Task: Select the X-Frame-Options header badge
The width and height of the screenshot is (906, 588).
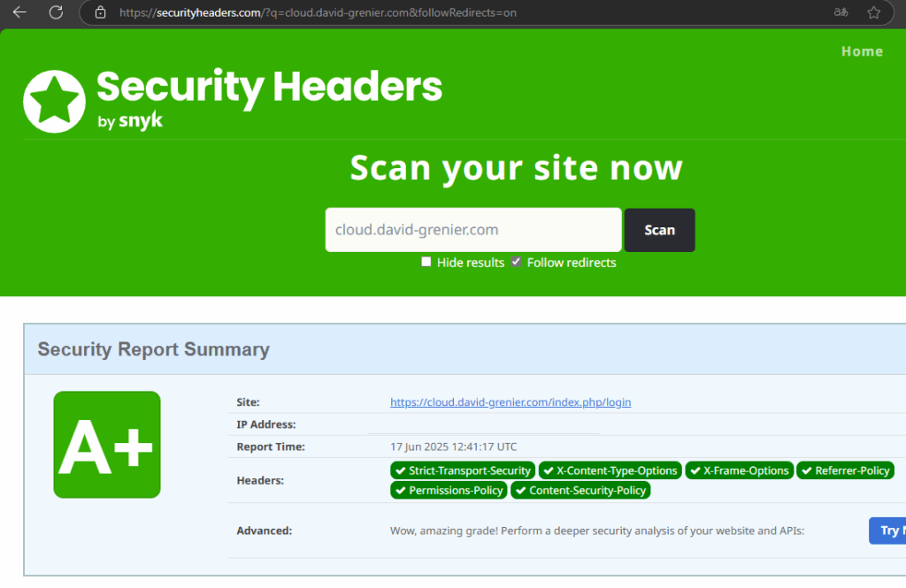Action: click(x=740, y=470)
